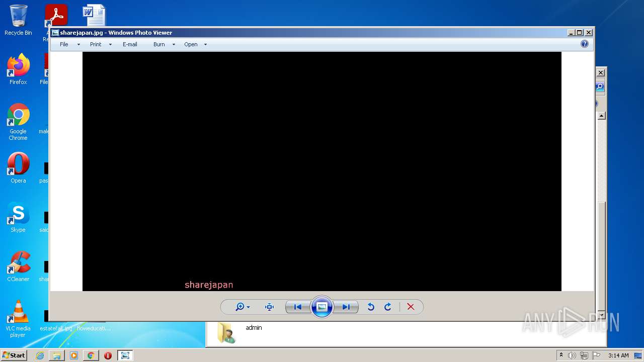
Task: Minimize the Photo Viewer window
Action: tap(571, 33)
